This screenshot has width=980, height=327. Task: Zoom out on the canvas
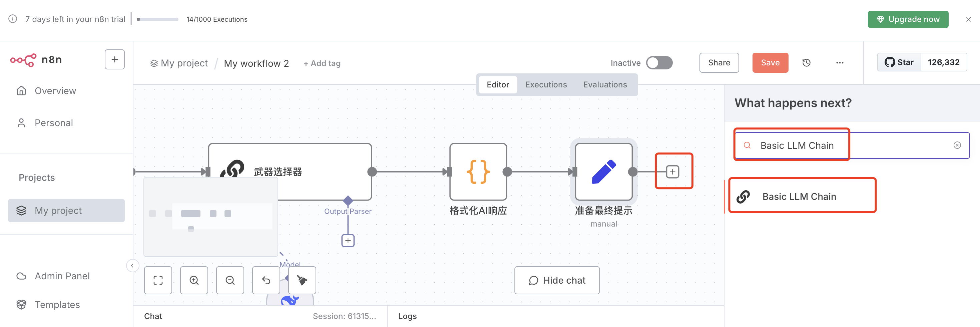click(x=230, y=280)
